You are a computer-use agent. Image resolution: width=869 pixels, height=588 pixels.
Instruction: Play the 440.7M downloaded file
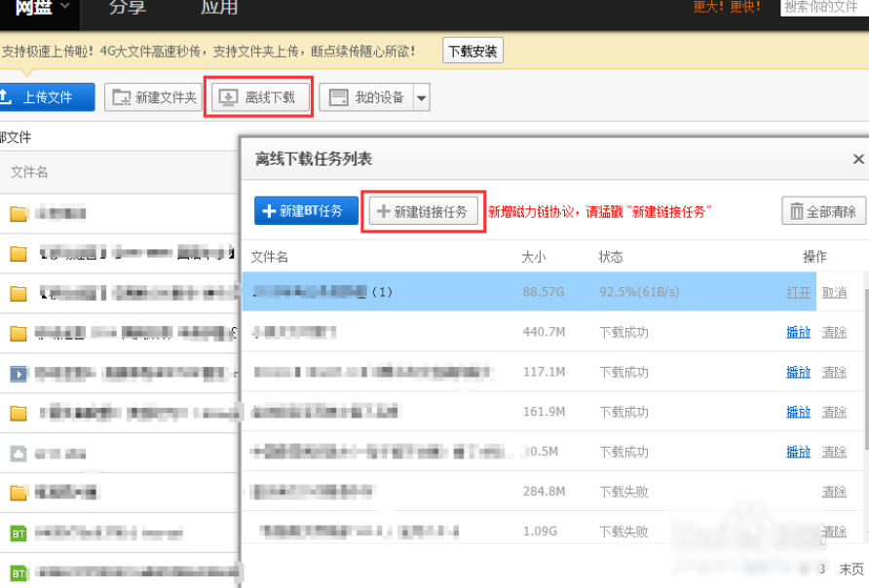pos(798,332)
